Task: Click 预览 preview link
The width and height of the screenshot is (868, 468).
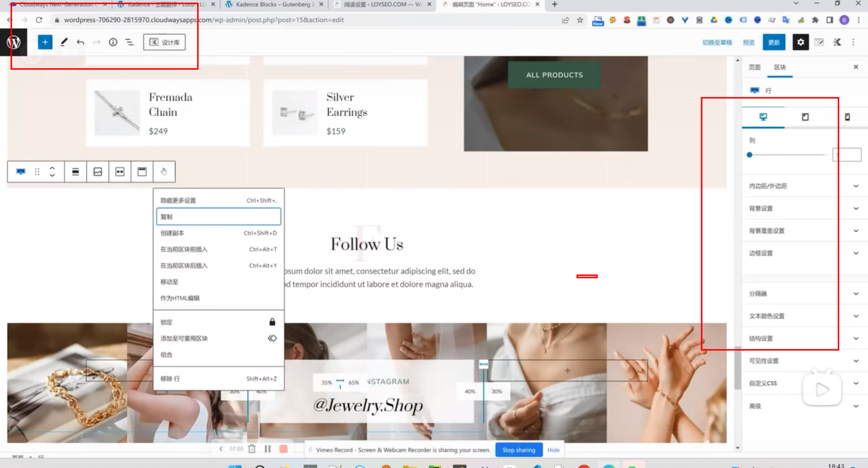Action: coord(749,42)
